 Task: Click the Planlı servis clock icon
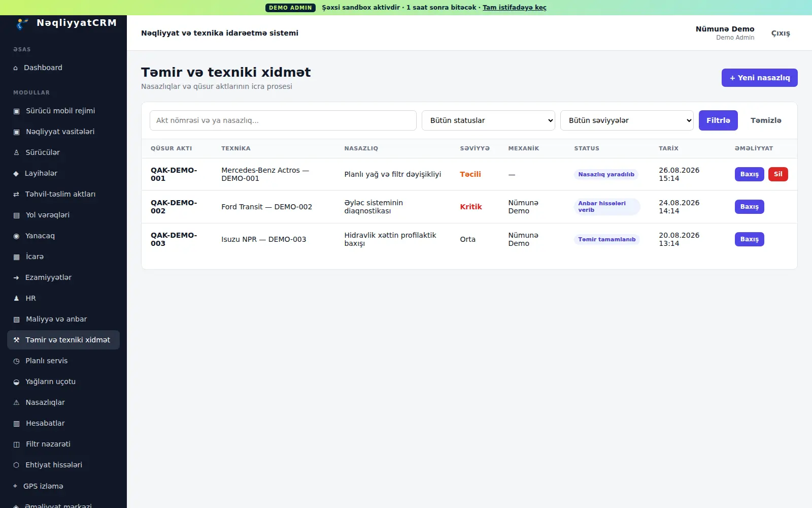point(16,361)
